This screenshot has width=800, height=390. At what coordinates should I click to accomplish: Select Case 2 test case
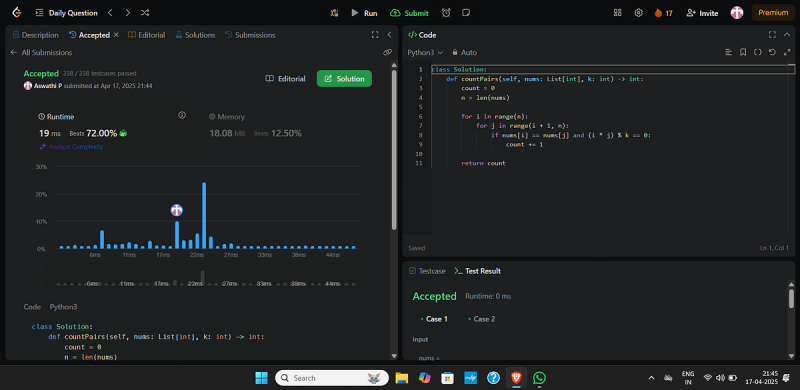click(x=482, y=319)
